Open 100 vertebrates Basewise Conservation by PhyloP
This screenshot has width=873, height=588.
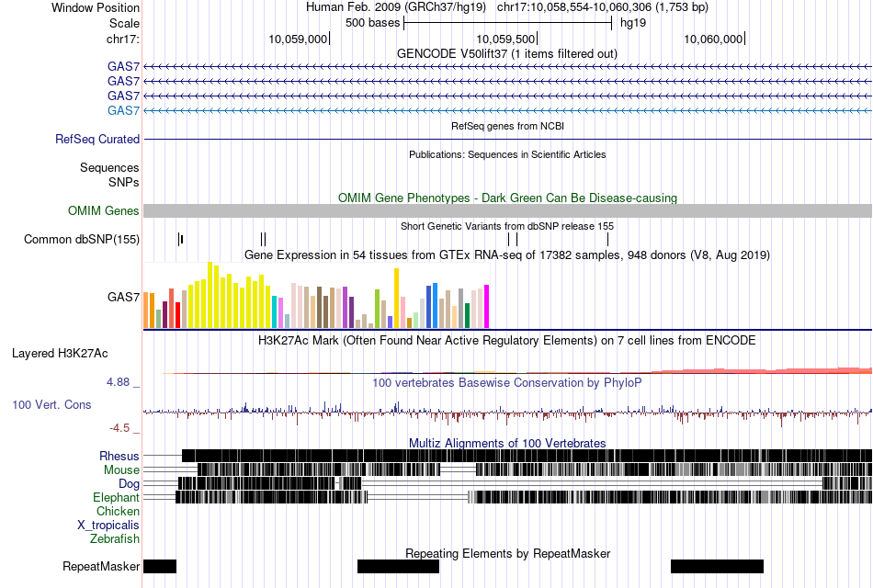point(507,382)
